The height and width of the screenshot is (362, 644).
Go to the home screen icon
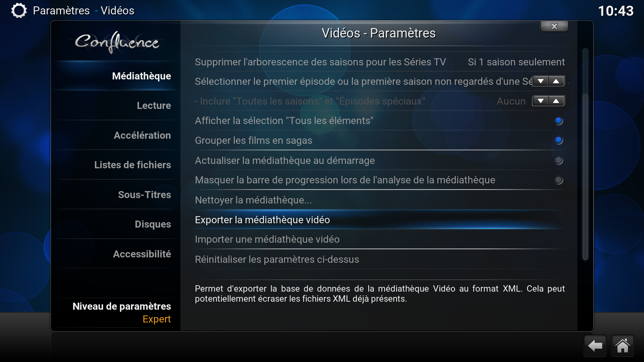pos(623,346)
